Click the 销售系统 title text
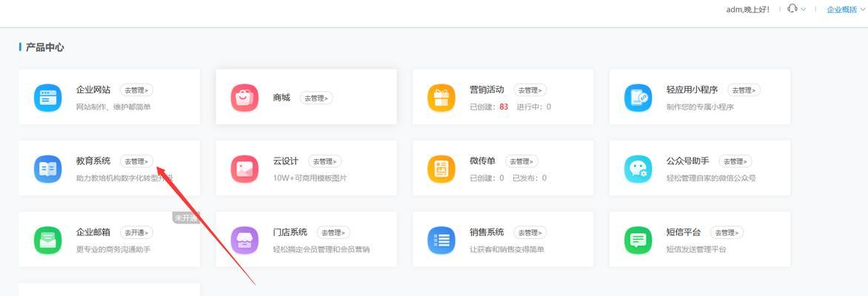This screenshot has width=868, height=296. pyautogui.click(x=487, y=232)
